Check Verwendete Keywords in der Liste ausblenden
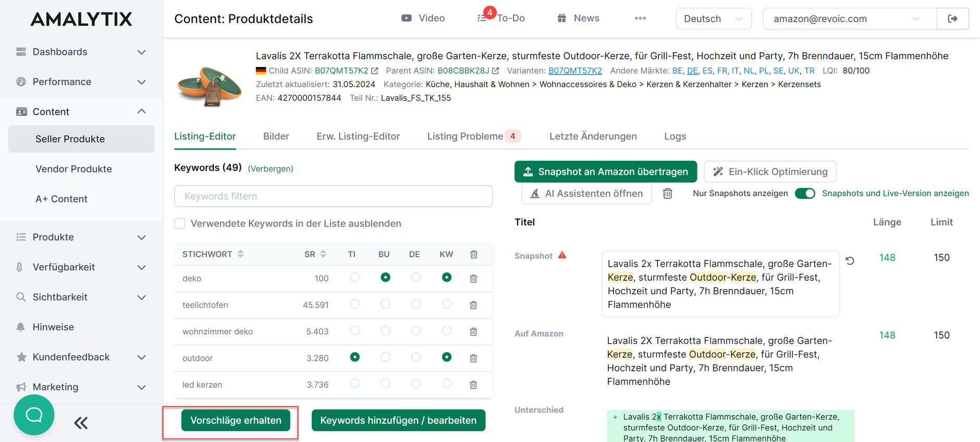The width and height of the screenshot is (980, 442). [180, 223]
